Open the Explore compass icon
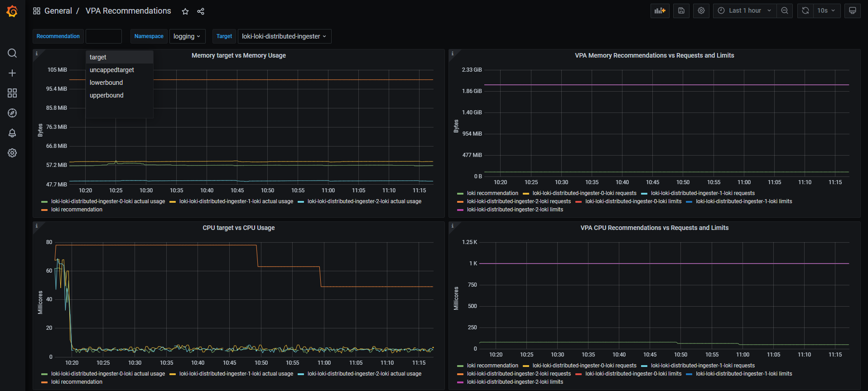The image size is (868, 391). point(12,113)
